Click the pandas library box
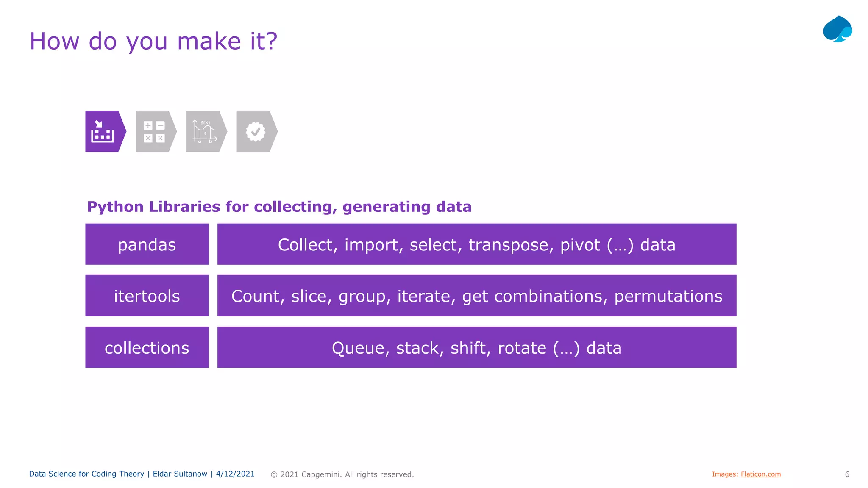This screenshot has height=488, width=868. [147, 244]
